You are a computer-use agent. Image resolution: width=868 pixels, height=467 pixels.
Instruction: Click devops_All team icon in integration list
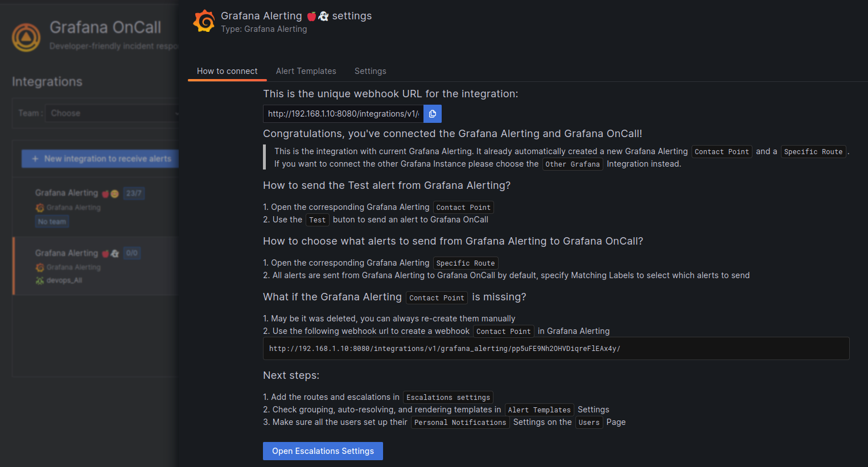click(x=39, y=280)
